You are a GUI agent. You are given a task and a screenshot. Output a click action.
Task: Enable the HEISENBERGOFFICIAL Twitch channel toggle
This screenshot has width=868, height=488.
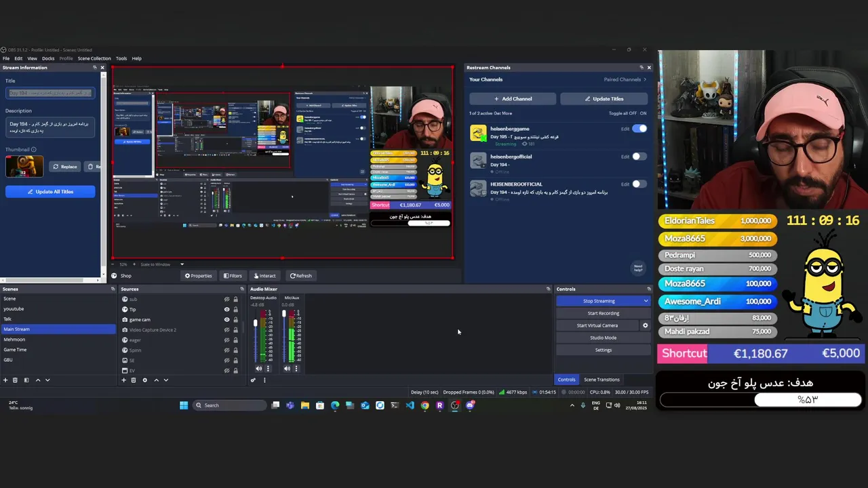pos(639,184)
